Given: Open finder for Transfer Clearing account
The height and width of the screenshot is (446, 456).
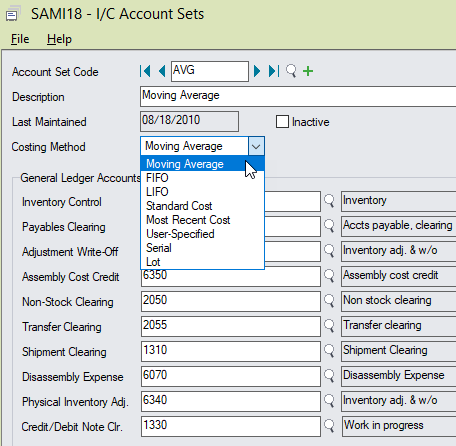Looking at the screenshot, I should (329, 326).
